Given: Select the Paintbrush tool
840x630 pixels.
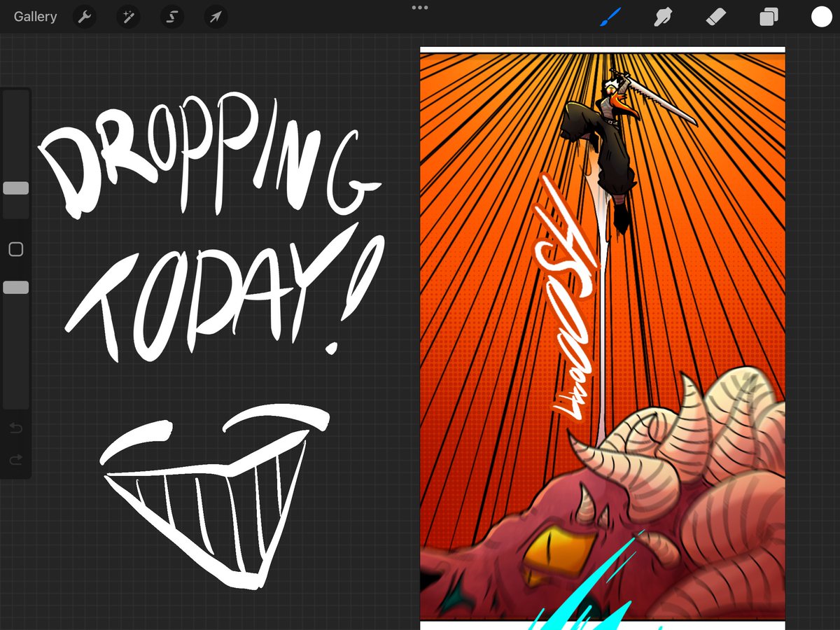Looking at the screenshot, I should pos(610,17).
